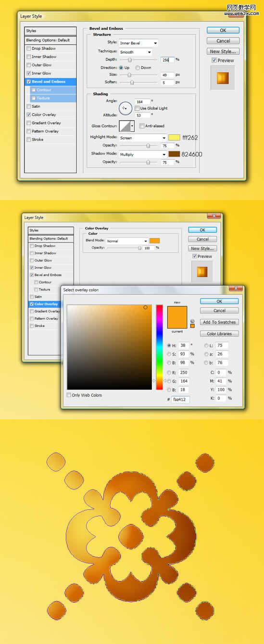Click the hex field showing faa412
The height and width of the screenshot is (644, 264).
coord(181,400)
